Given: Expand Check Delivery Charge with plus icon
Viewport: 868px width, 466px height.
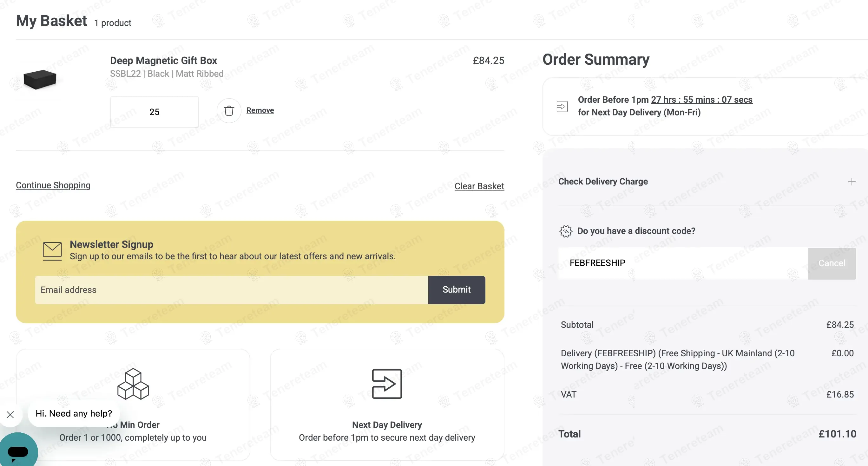Looking at the screenshot, I should (852, 182).
